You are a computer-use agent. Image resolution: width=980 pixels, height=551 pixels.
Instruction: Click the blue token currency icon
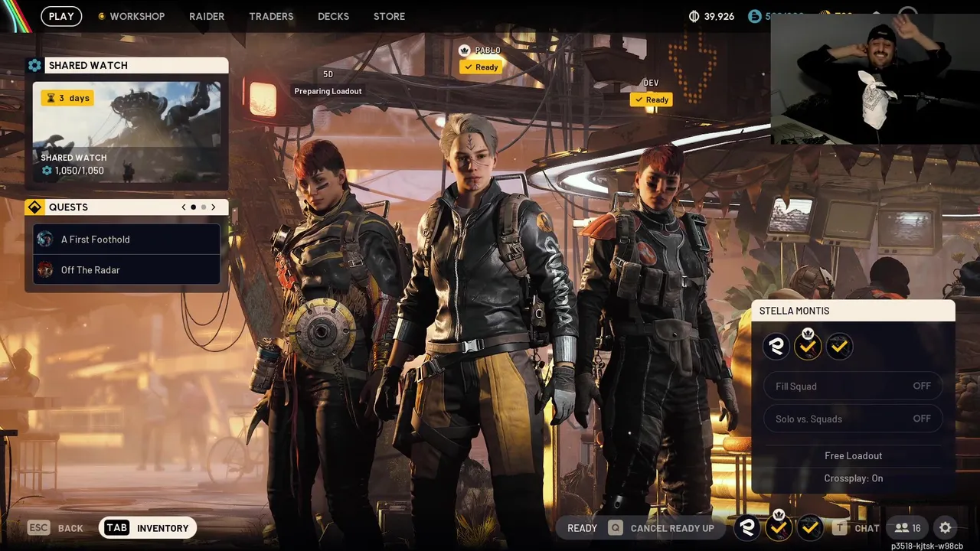point(755,16)
